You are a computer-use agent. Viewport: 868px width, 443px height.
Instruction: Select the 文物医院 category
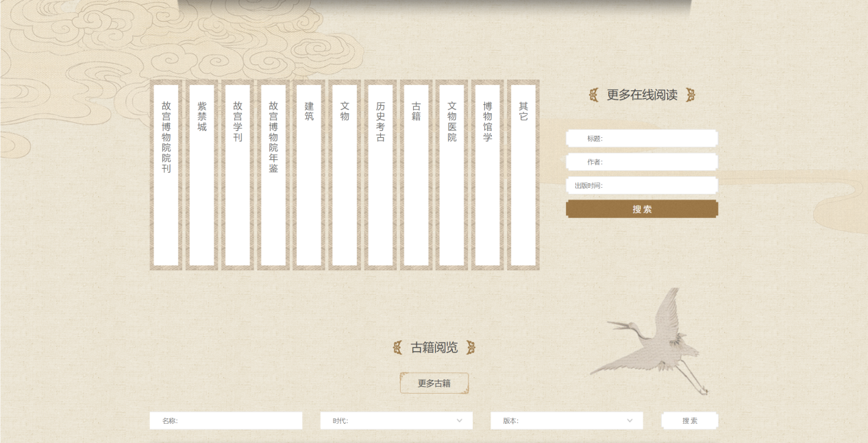pyautogui.click(x=451, y=175)
